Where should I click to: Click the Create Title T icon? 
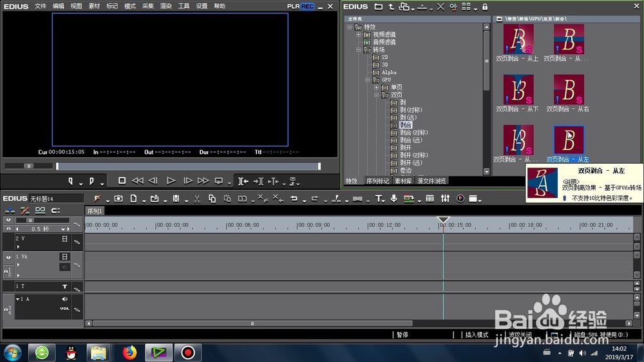[x=379, y=199]
